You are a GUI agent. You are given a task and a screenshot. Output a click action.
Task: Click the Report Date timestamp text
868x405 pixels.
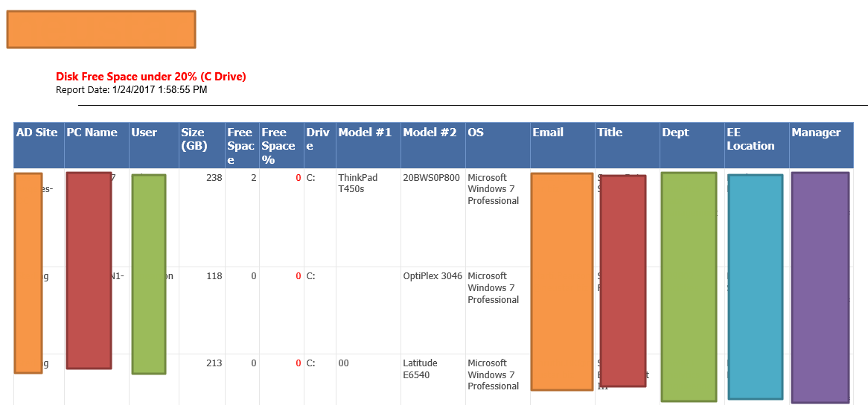132,90
